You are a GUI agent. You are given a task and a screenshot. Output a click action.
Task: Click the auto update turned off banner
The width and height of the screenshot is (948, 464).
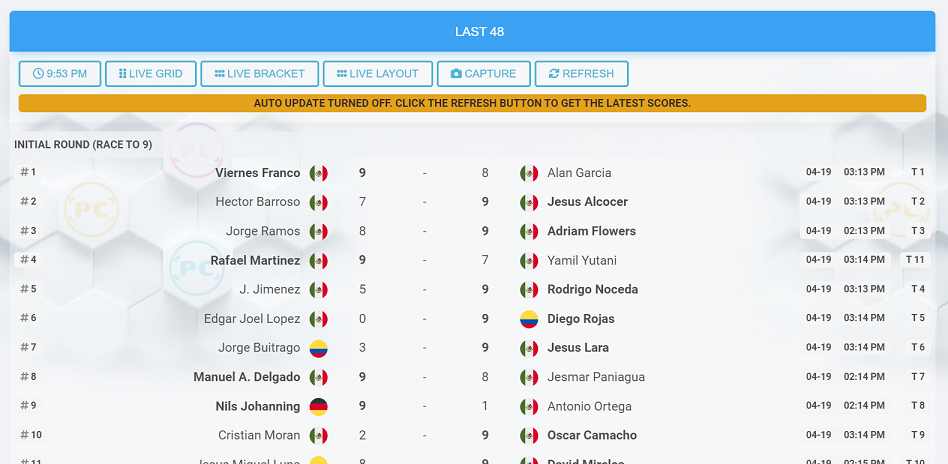click(x=472, y=103)
